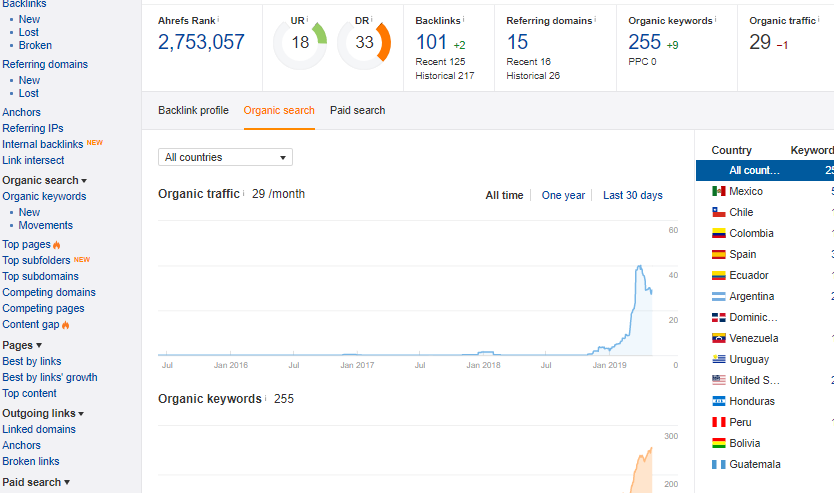This screenshot has width=834, height=493.
Task: Click the Ecuador flag icon
Action: point(719,275)
